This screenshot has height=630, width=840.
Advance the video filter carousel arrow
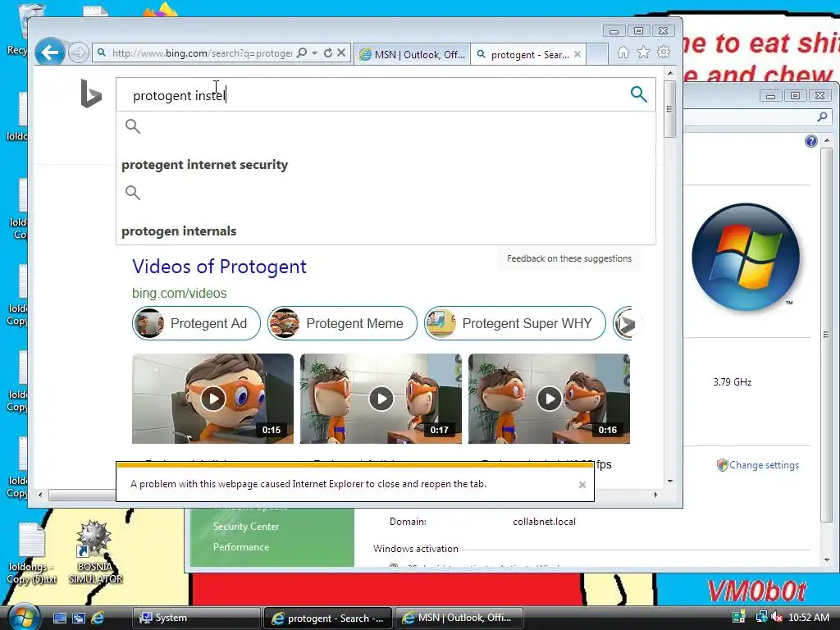(x=625, y=323)
